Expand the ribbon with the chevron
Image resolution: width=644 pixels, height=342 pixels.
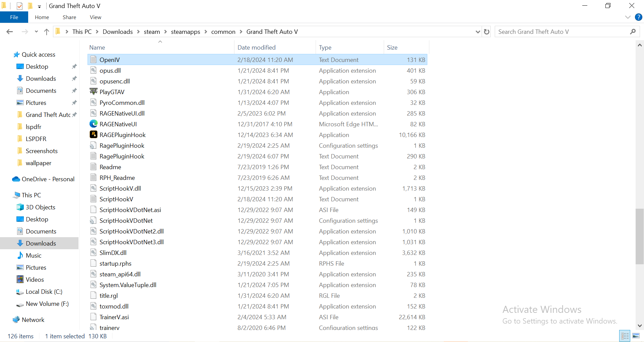pos(628,17)
